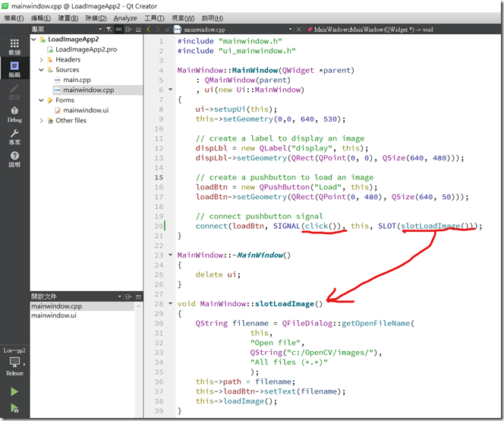This screenshot has height=421, width=504.
Task: Switch to Edit mode in sidebar
Action: (x=14, y=69)
